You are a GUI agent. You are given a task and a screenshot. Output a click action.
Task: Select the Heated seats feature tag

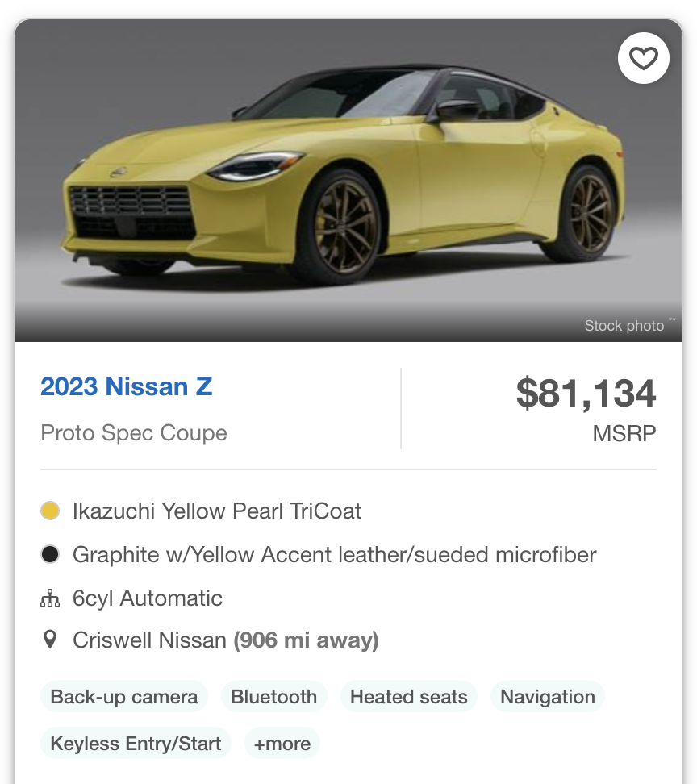[x=408, y=697]
